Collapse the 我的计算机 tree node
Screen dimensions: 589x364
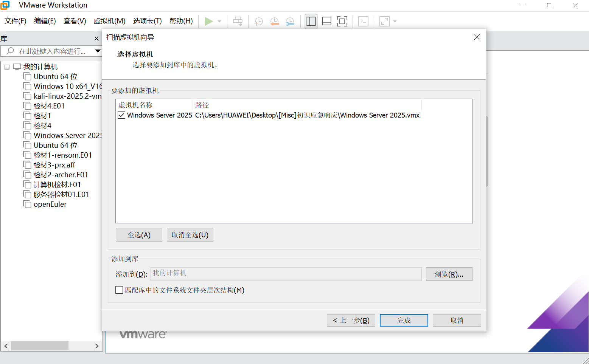(x=7, y=67)
